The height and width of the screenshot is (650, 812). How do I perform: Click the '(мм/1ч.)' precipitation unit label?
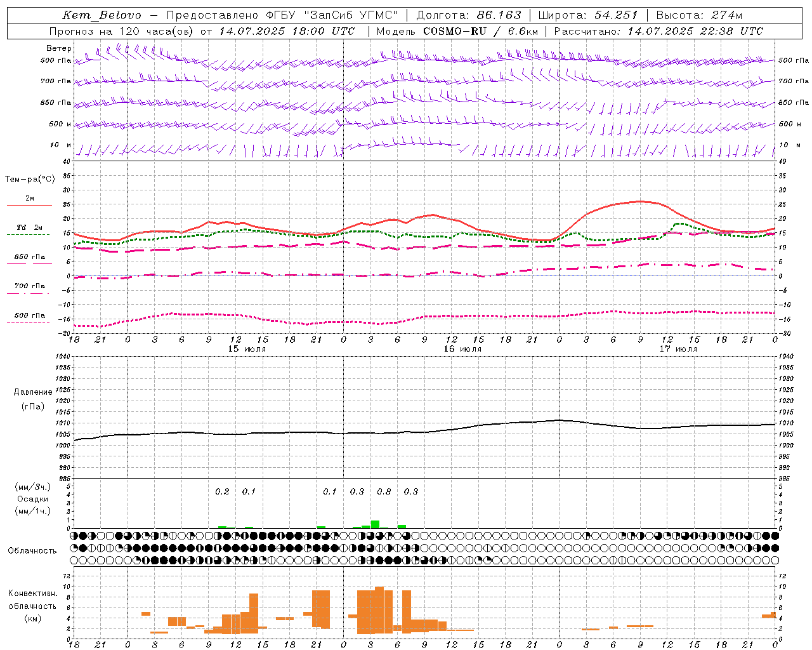(33, 511)
